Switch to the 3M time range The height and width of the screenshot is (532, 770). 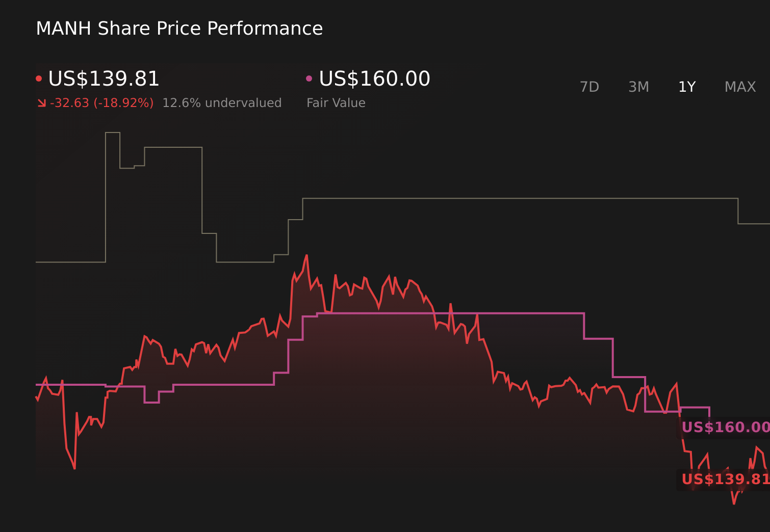(638, 87)
